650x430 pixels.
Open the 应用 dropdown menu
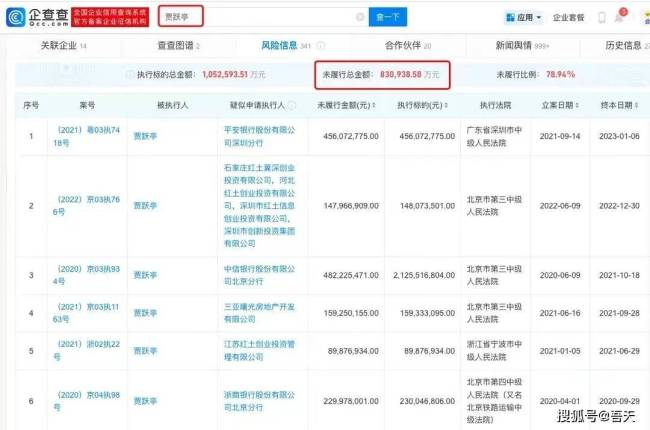pos(524,17)
